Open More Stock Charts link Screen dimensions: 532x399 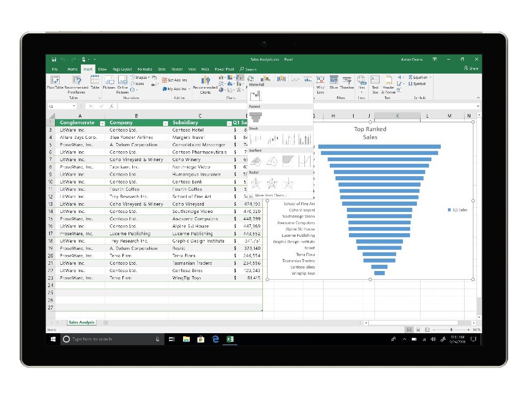coord(271,195)
